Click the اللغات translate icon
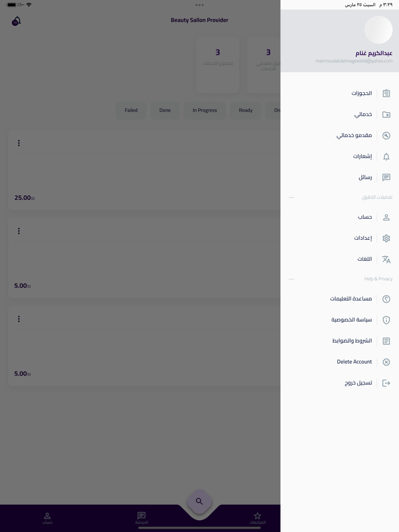Screen dimensions: 399x532 386,260
